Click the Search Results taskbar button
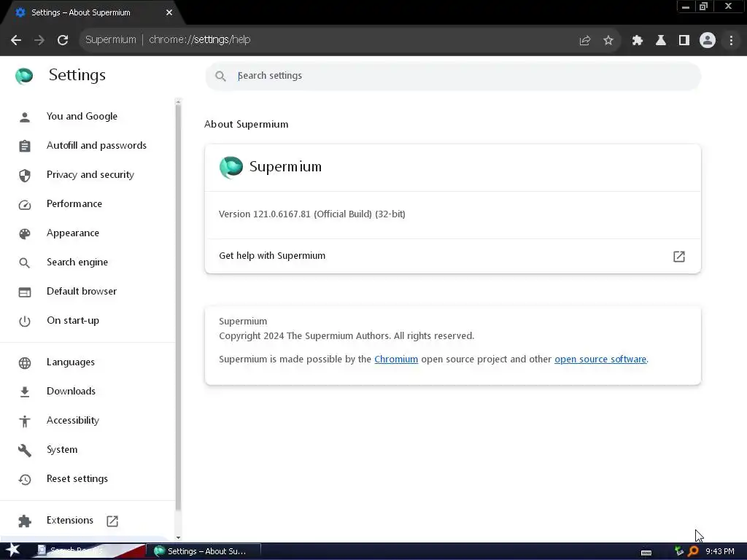Image resolution: width=747 pixels, height=560 pixels. click(x=90, y=551)
